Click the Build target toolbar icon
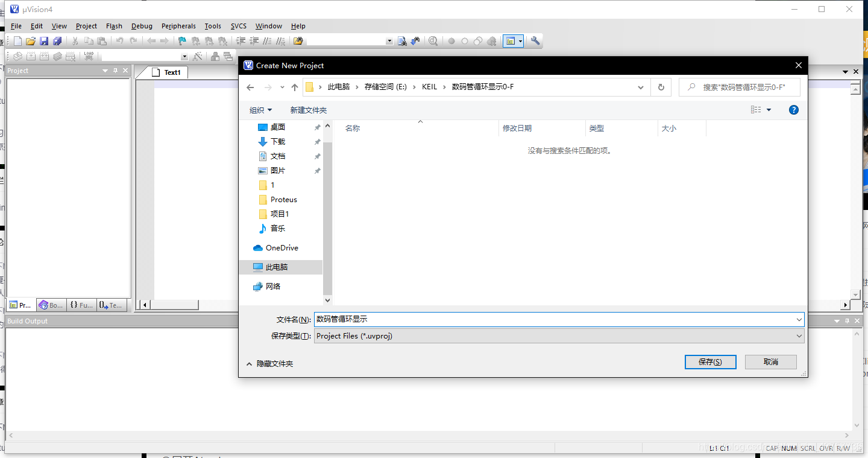 pyautogui.click(x=31, y=56)
